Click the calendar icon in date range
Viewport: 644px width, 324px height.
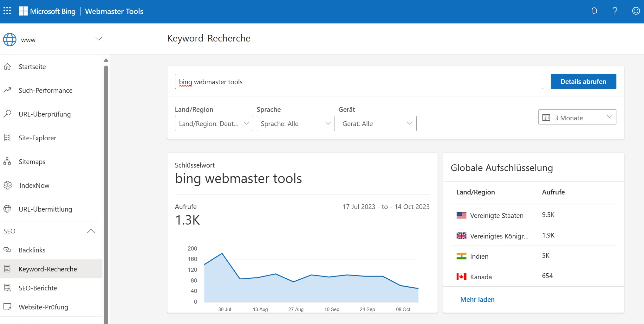click(546, 118)
